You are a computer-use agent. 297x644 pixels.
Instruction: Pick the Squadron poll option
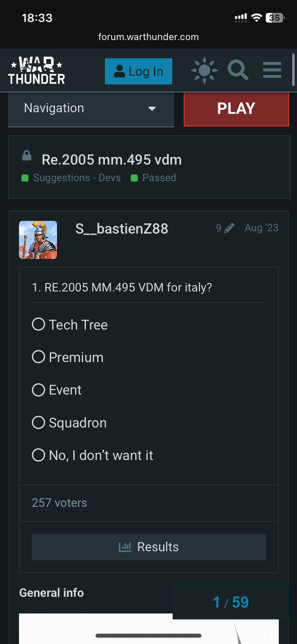coord(38,422)
